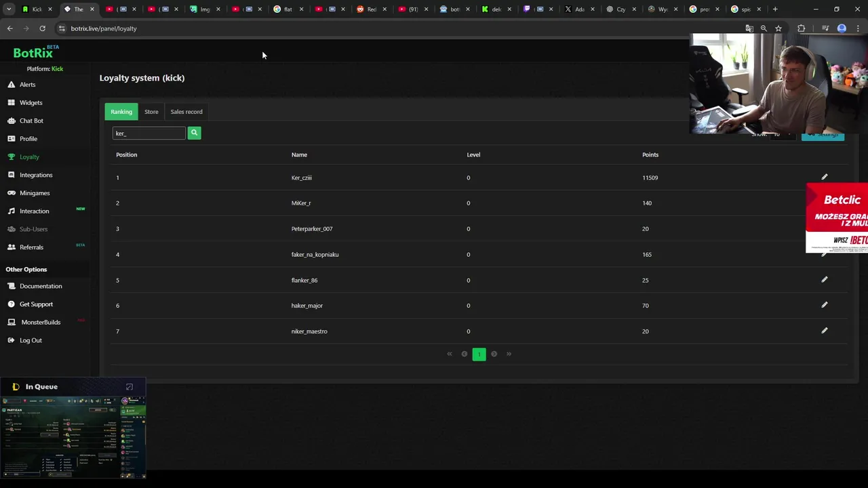Edit points for Ker_cziii with pencil icon

825,177
